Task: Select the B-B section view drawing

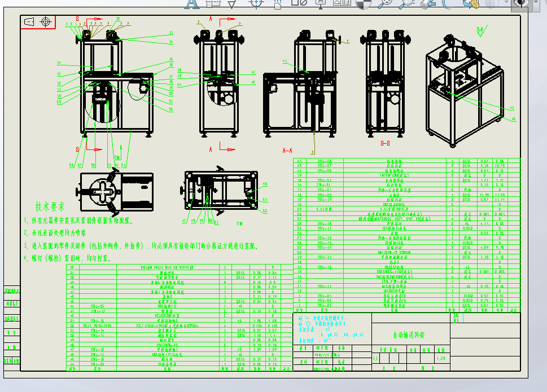Action: tap(385, 83)
